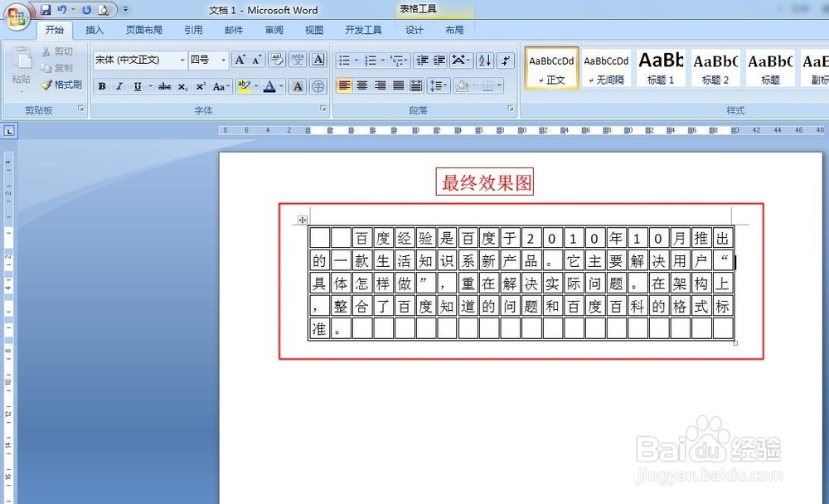The width and height of the screenshot is (829, 504).
Task: Apply the 标题 2 style
Action: (x=715, y=68)
